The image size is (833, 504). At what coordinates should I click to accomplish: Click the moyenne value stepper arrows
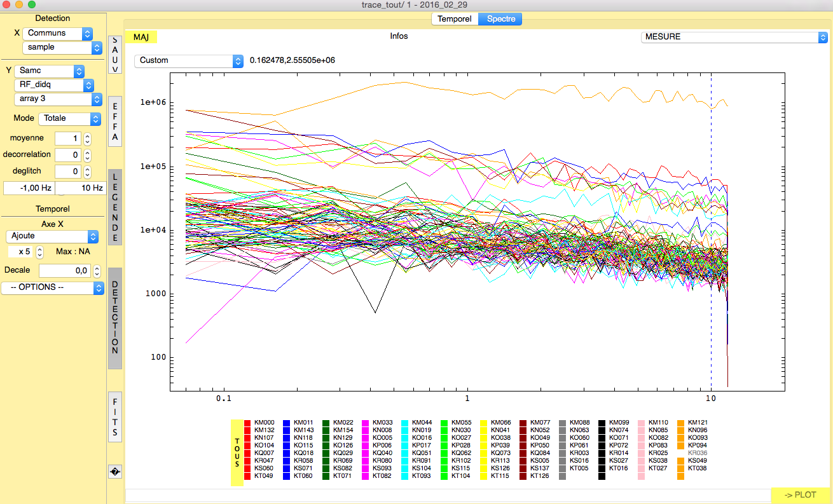(88, 139)
